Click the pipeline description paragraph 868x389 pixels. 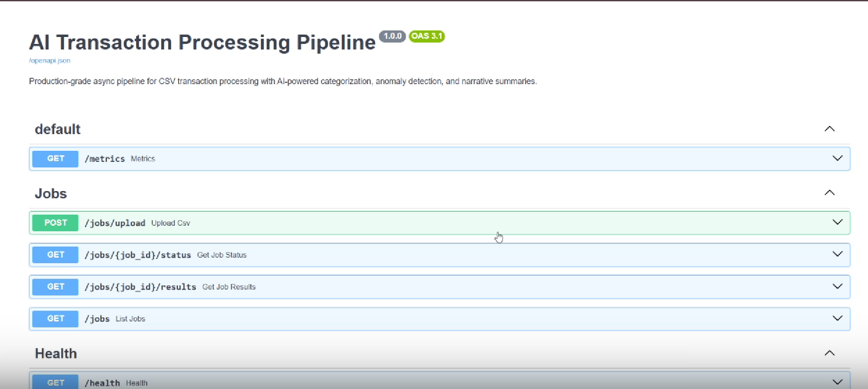coord(283,81)
